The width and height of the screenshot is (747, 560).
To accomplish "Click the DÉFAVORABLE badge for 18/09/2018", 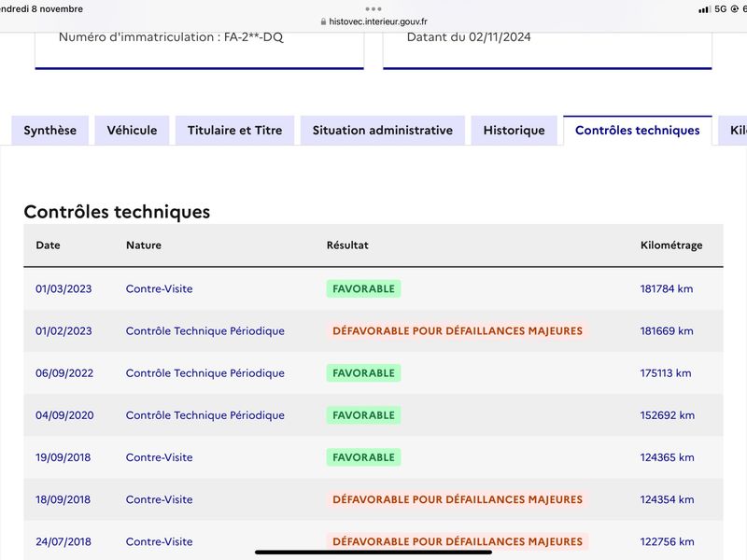I will 458,499.
